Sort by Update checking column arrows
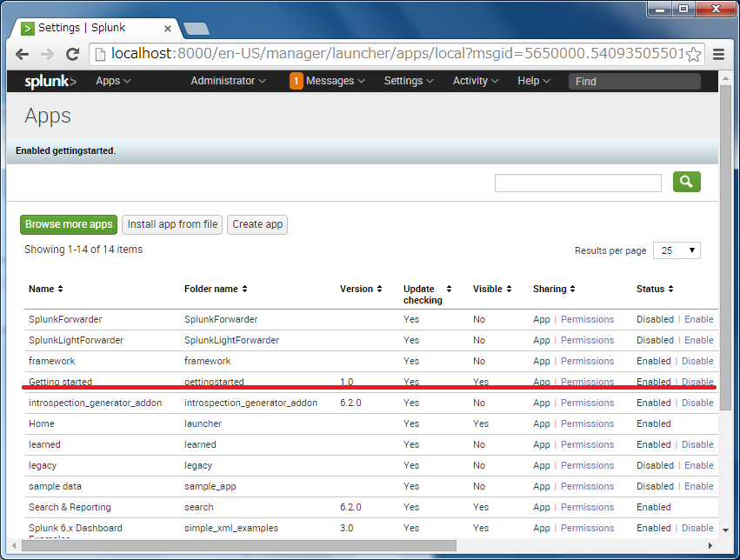 tap(449, 289)
